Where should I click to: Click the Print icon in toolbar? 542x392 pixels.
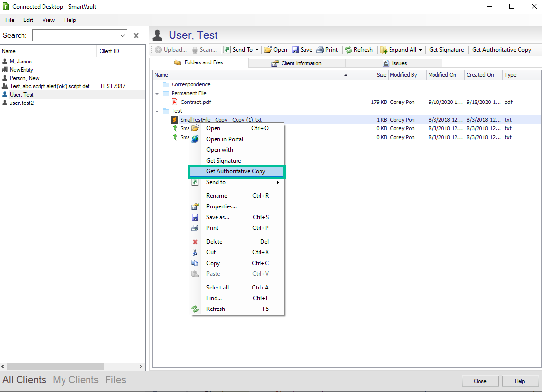320,50
